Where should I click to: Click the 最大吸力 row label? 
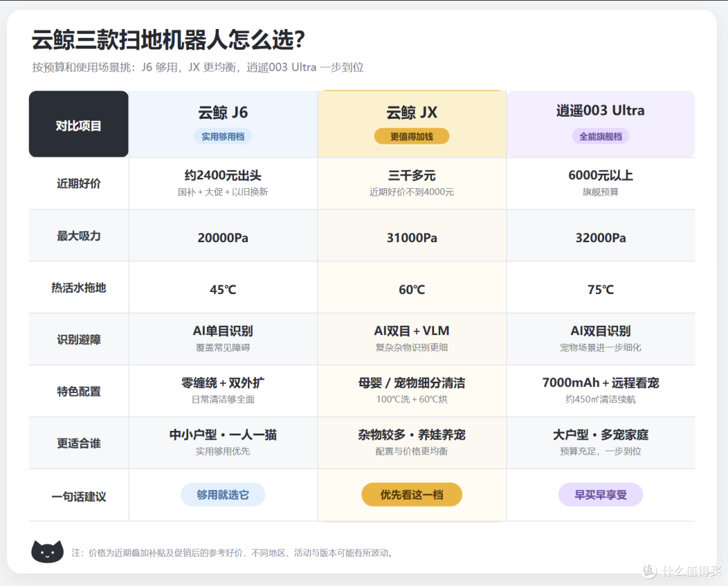click(78, 236)
